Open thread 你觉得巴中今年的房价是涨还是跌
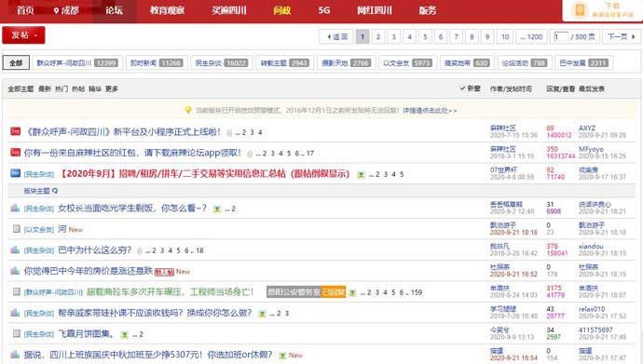 point(89,271)
